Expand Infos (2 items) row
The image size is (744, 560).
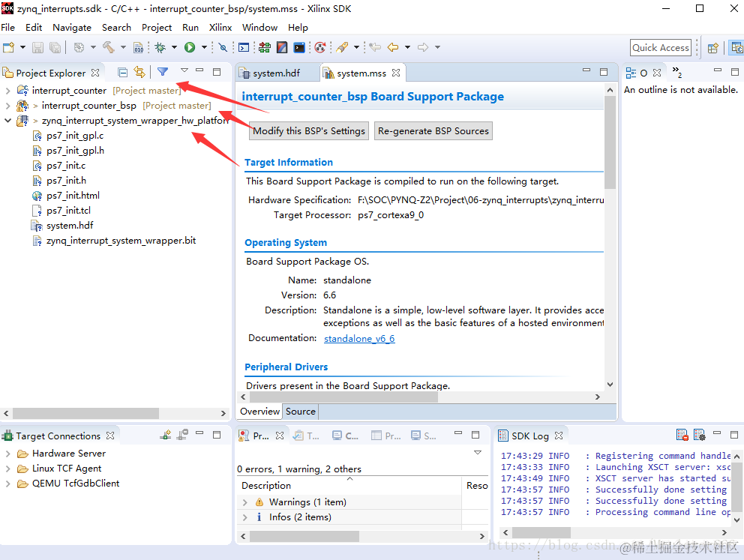[x=244, y=517]
